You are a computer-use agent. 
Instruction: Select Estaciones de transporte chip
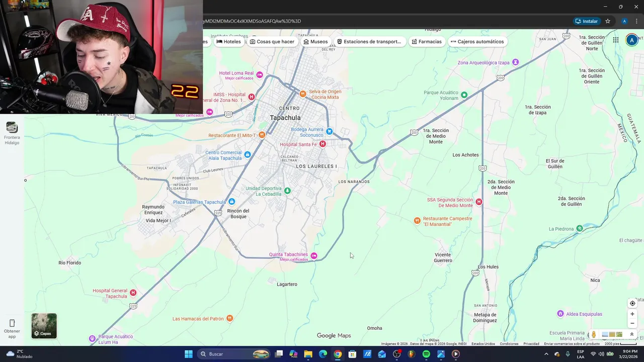pyautogui.click(x=369, y=42)
